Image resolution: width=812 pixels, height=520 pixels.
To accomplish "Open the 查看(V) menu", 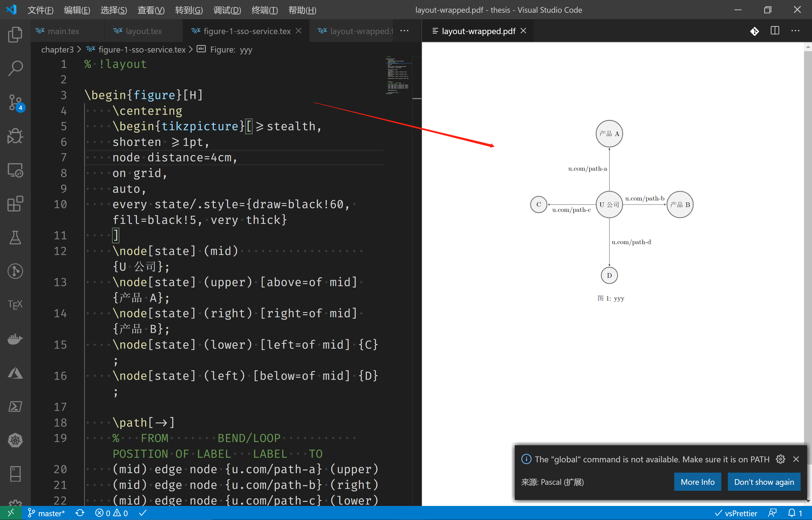I will 151,10.
